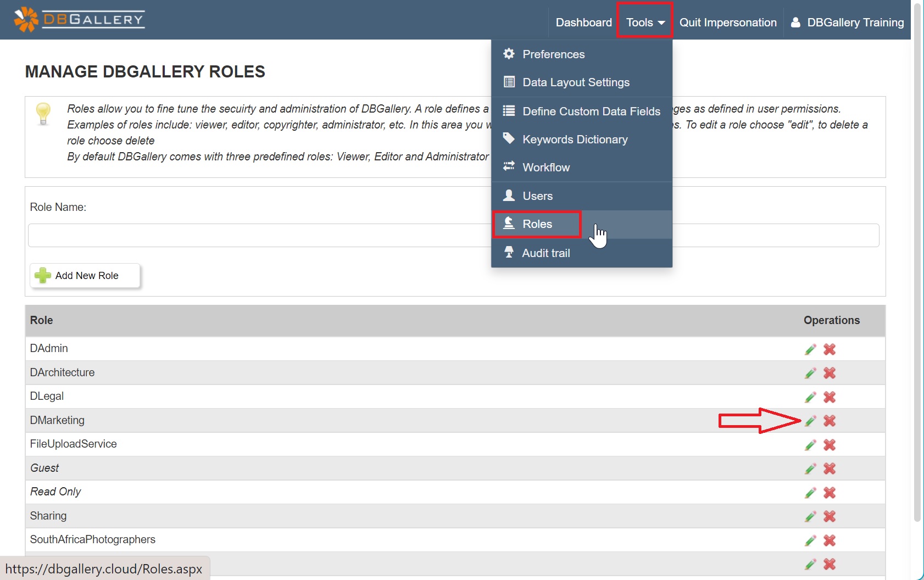Edit the Read Only role
The width and height of the screenshot is (924, 580).
(x=810, y=493)
